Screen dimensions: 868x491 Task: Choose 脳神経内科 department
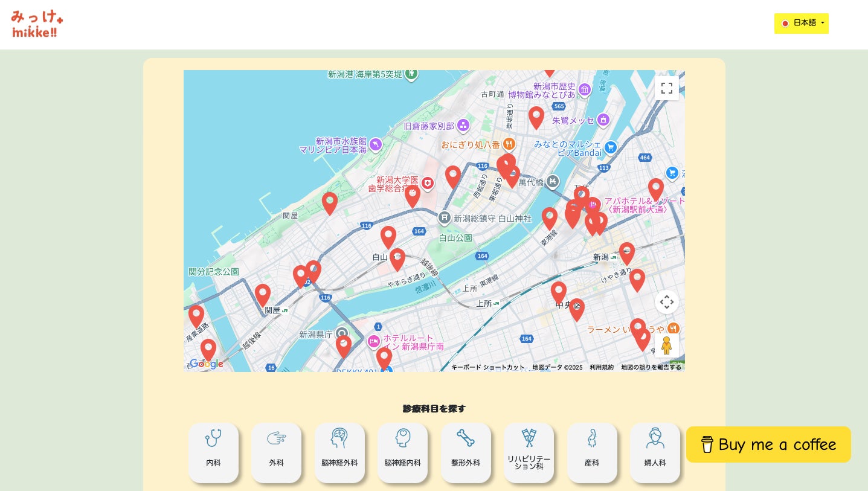pyautogui.click(x=402, y=453)
